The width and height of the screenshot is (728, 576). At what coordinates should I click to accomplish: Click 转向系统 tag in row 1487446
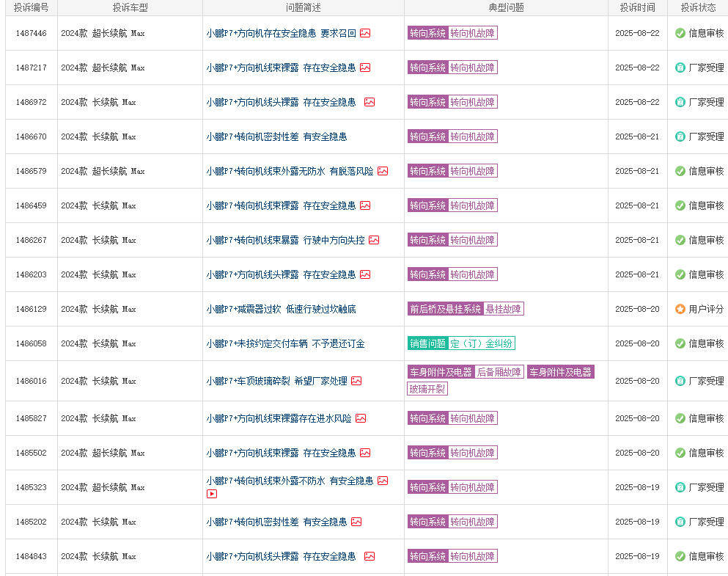point(427,33)
